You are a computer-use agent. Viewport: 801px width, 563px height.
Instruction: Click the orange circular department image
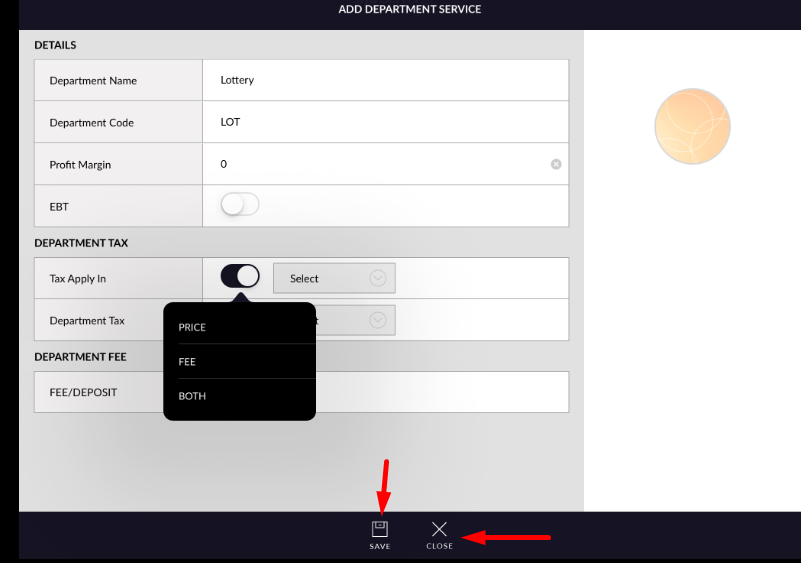pyautogui.click(x=692, y=126)
